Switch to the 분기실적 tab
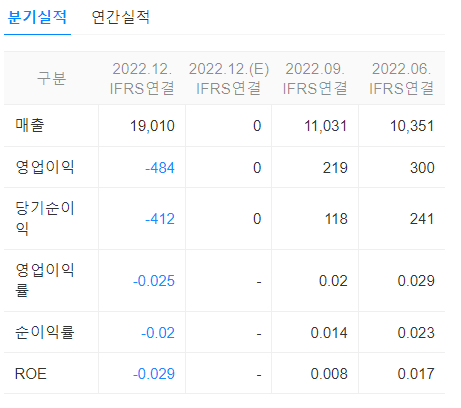The height and width of the screenshot is (408, 461). [37, 17]
